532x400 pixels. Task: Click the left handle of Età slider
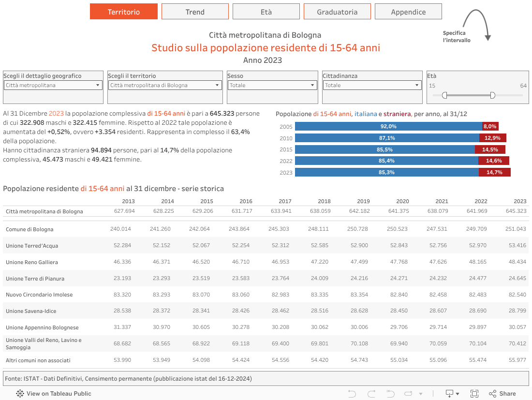(x=444, y=95)
